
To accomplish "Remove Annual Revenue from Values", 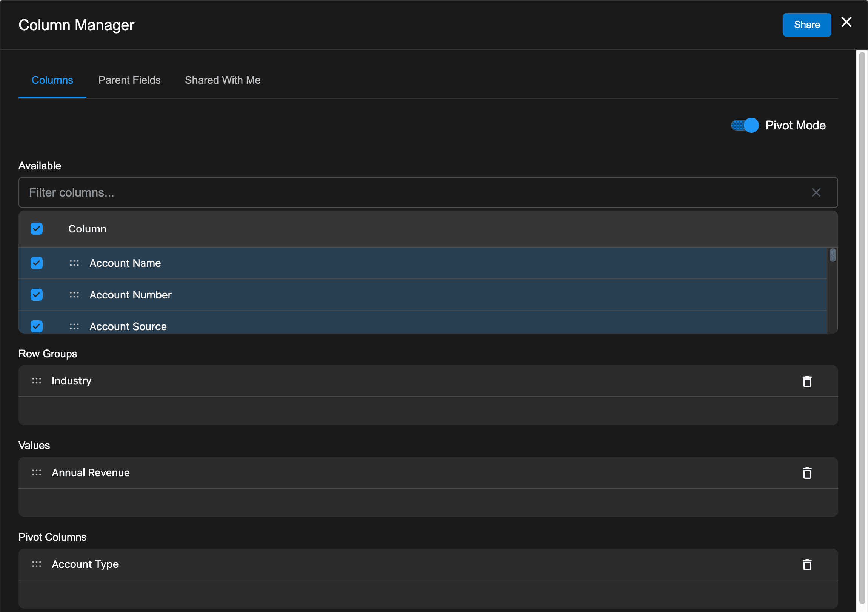I will (x=807, y=473).
